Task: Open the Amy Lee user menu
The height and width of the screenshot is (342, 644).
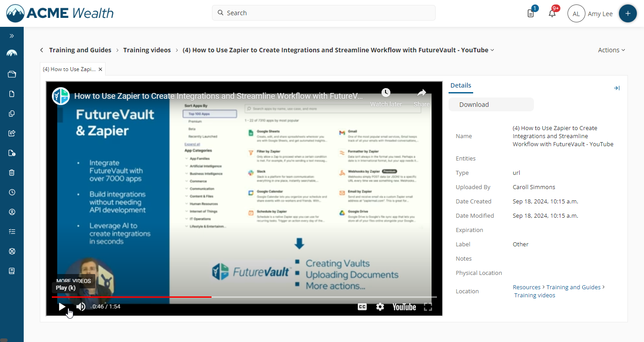Action: [x=590, y=14]
